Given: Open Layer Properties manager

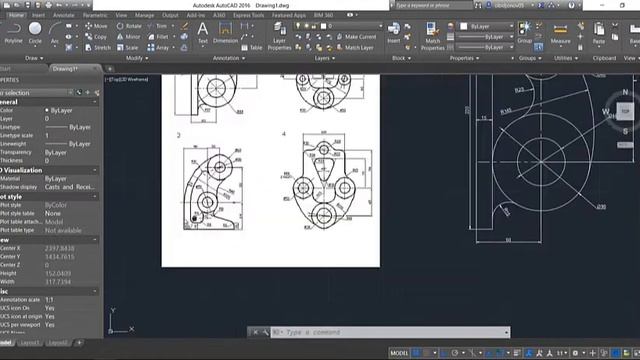Looking at the screenshot, I should pos(279,37).
